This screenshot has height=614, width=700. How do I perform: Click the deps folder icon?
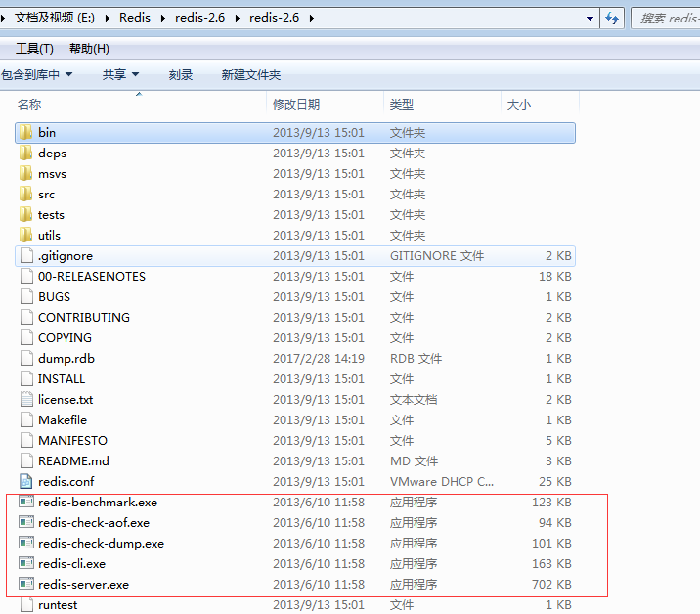click(x=25, y=153)
